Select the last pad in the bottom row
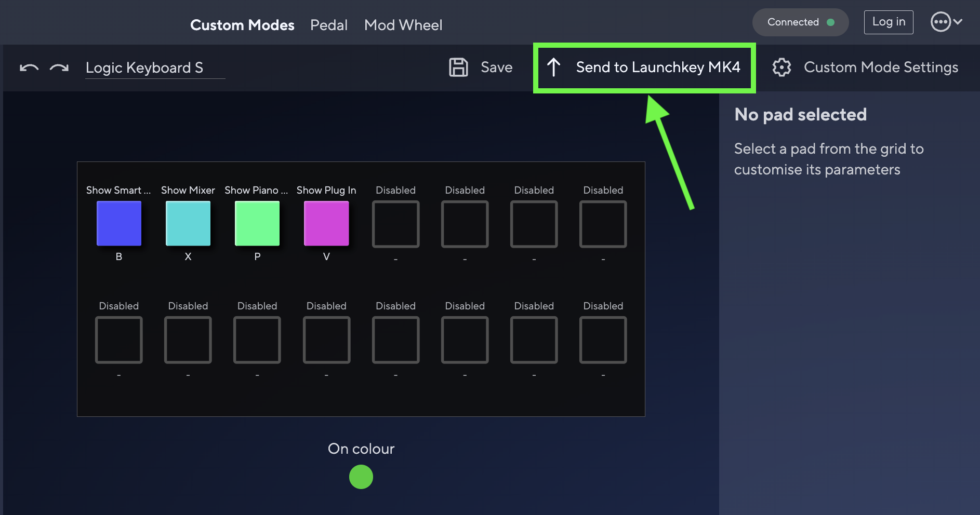This screenshot has height=515, width=980. [x=603, y=340]
